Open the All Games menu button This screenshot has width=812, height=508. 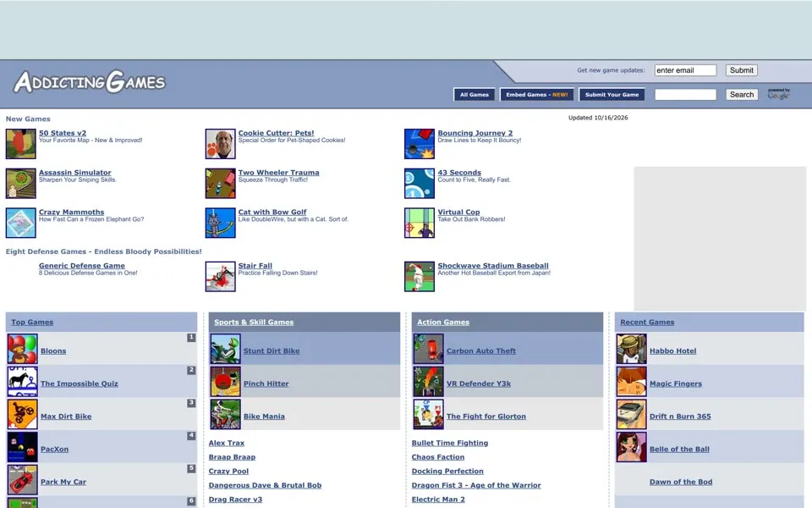(x=475, y=95)
